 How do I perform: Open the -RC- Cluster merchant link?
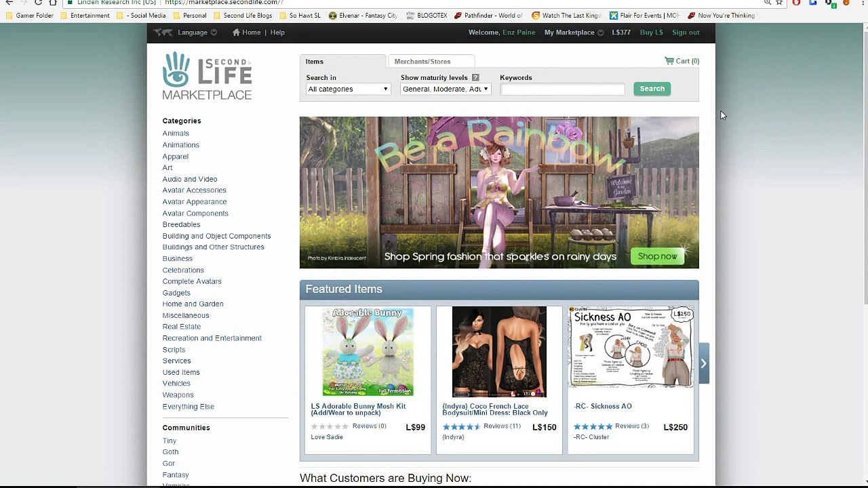tap(591, 437)
